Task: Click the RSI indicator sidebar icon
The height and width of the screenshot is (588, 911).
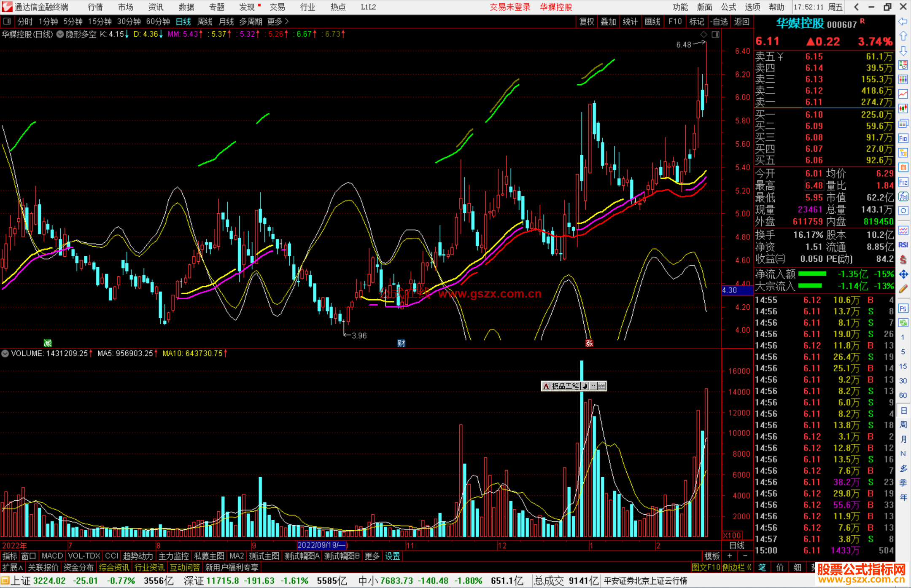Action: coord(903,245)
